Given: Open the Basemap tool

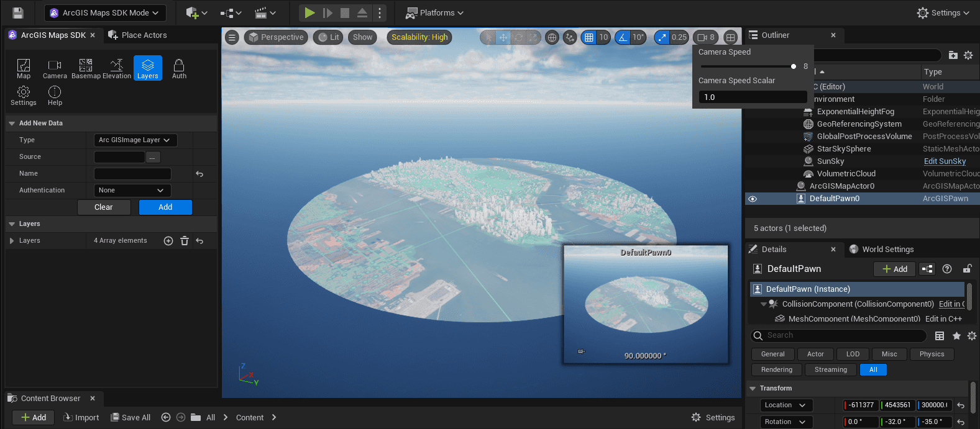Looking at the screenshot, I should pyautogui.click(x=86, y=68).
